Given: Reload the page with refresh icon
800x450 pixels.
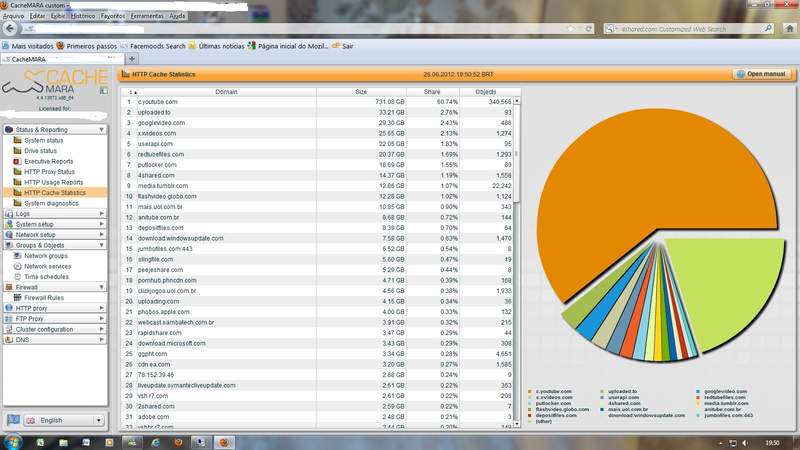Looking at the screenshot, I should (588, 29).
